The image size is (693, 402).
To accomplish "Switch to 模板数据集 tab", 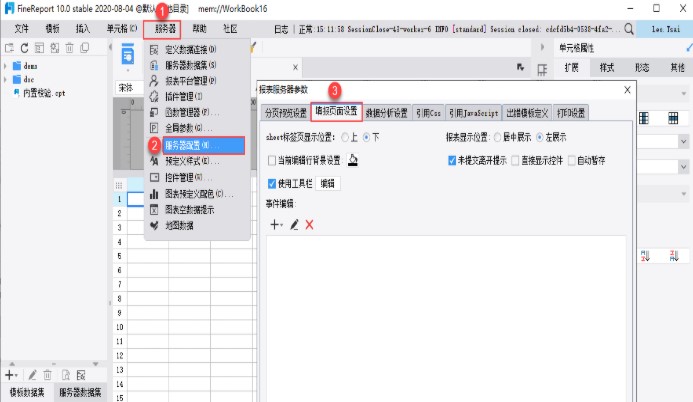I will tap(27, 392).
